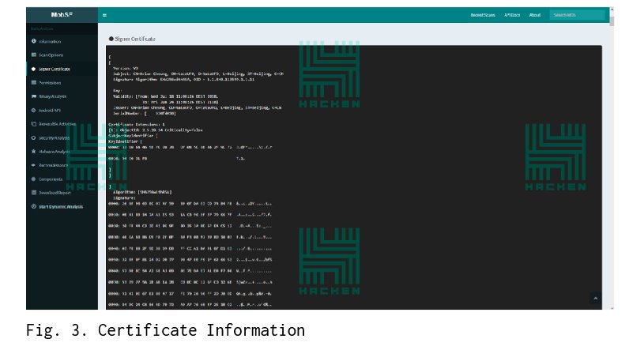Toggle the sidebar with hamburger icon
The image size is (644, 350).
105,15
